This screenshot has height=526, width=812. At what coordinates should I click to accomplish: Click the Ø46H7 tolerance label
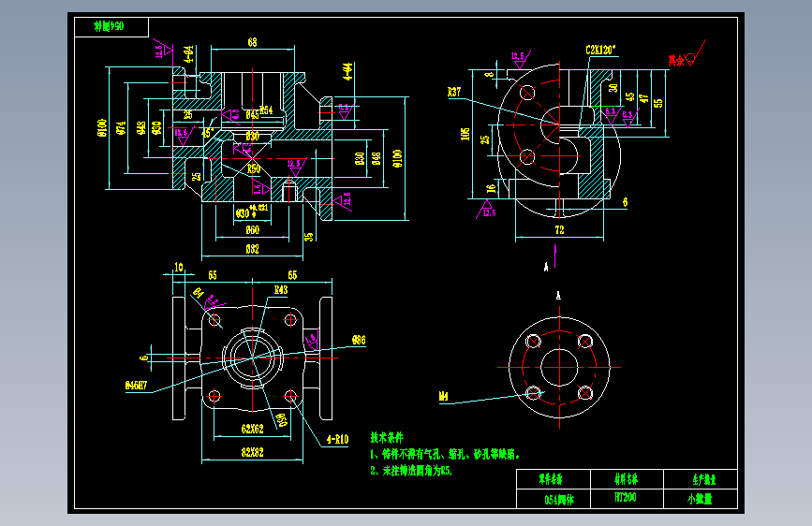(136, 386)
